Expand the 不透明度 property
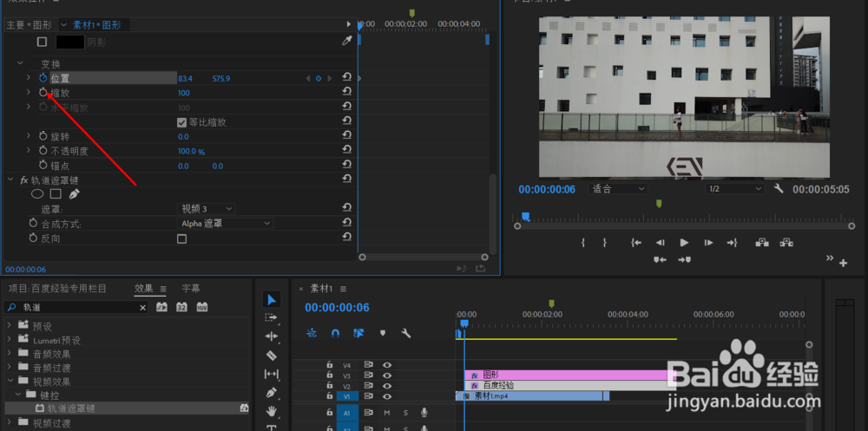Image resolution: width=868 pixels, height=431 pixels. 29,151
